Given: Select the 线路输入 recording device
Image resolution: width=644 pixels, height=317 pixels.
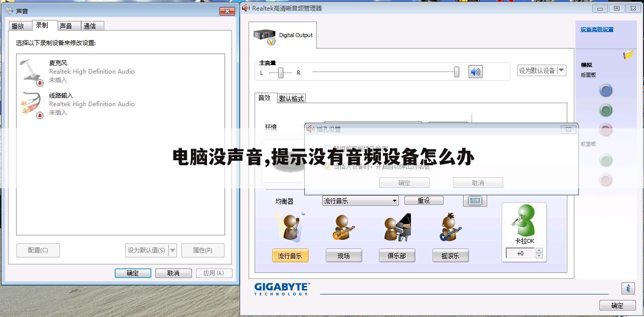Looking at the screenshot, I should point(120,104).
